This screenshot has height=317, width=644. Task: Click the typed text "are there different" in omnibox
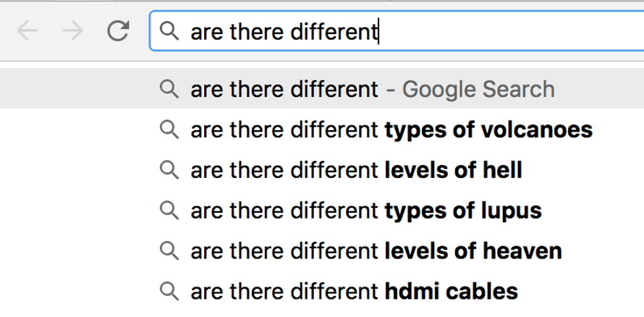pos(284,32)
